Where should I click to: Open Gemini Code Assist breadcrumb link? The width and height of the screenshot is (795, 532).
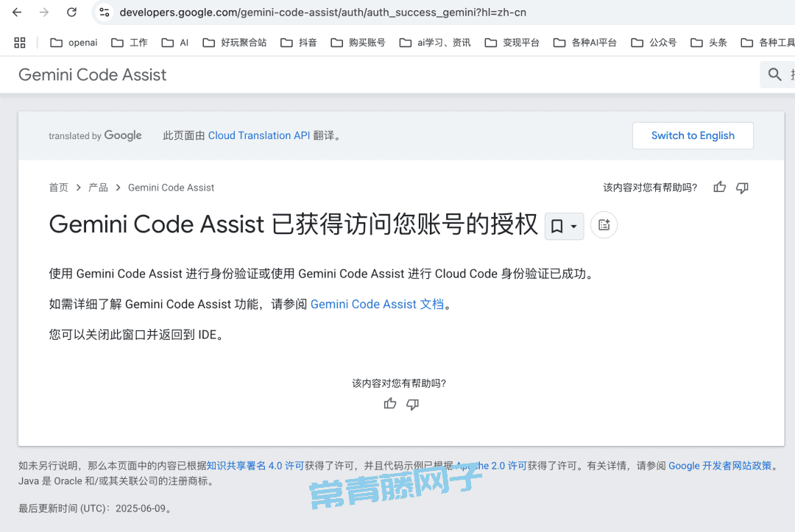pyautogui.click(x=171, y=188)
